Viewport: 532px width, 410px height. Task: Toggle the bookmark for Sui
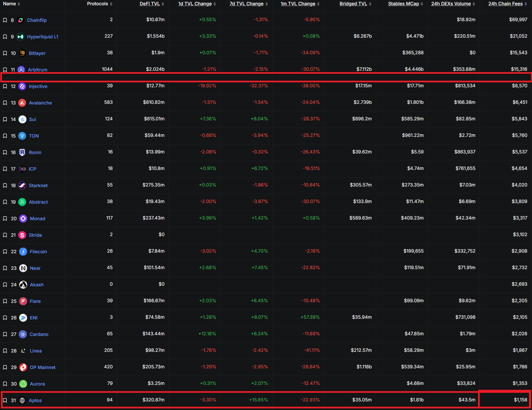coord(5,119)
